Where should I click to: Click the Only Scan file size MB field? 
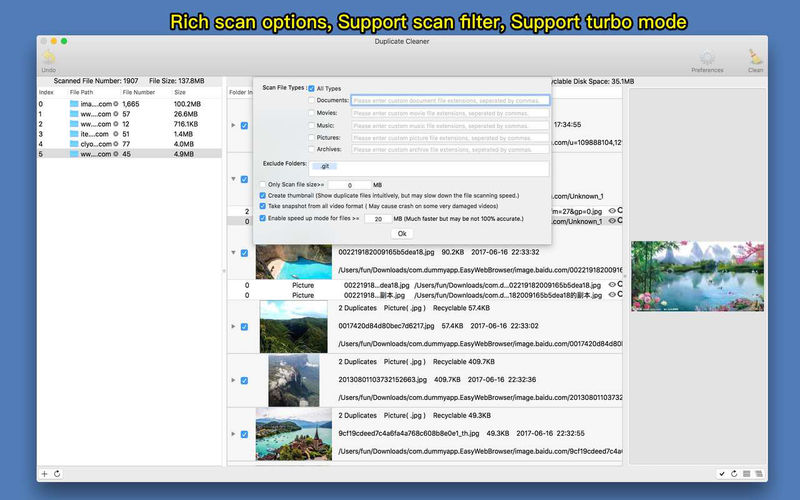pos(349,185)
